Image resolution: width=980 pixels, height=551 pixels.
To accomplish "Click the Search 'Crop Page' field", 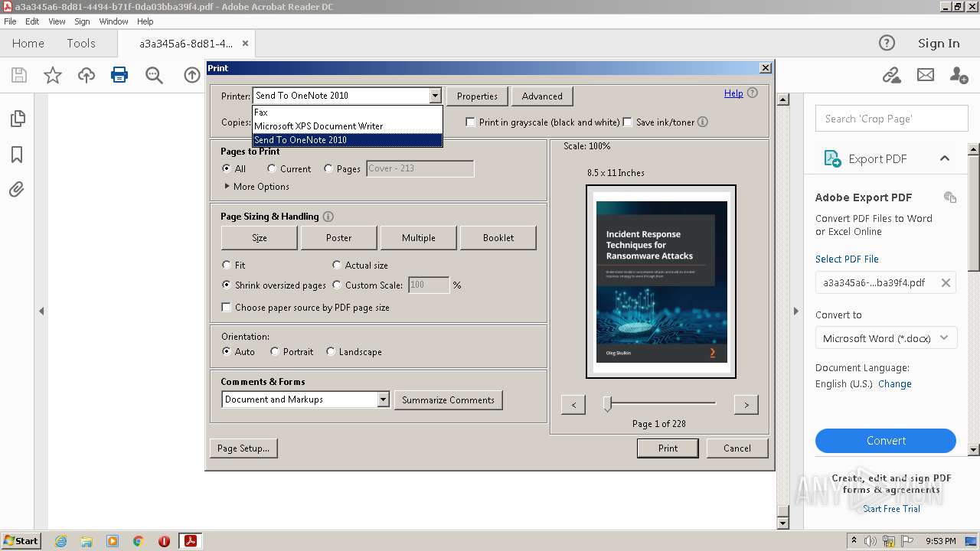I will point(891,119).
